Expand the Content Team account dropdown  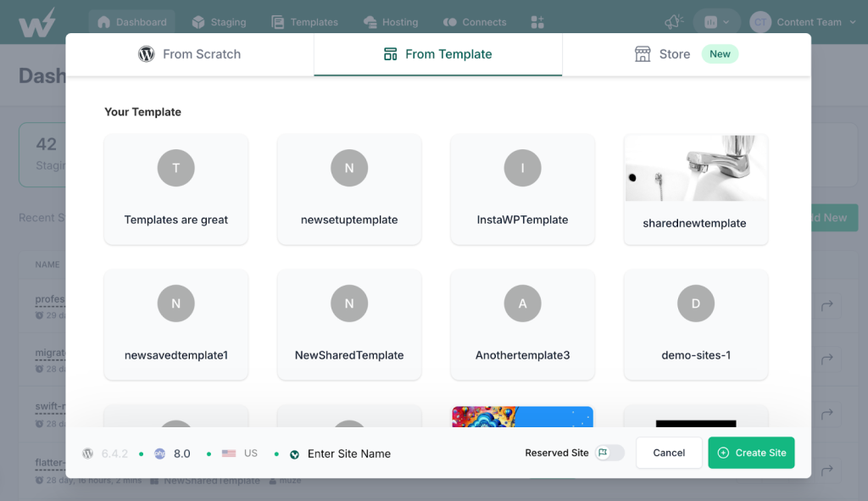(803, 22)
